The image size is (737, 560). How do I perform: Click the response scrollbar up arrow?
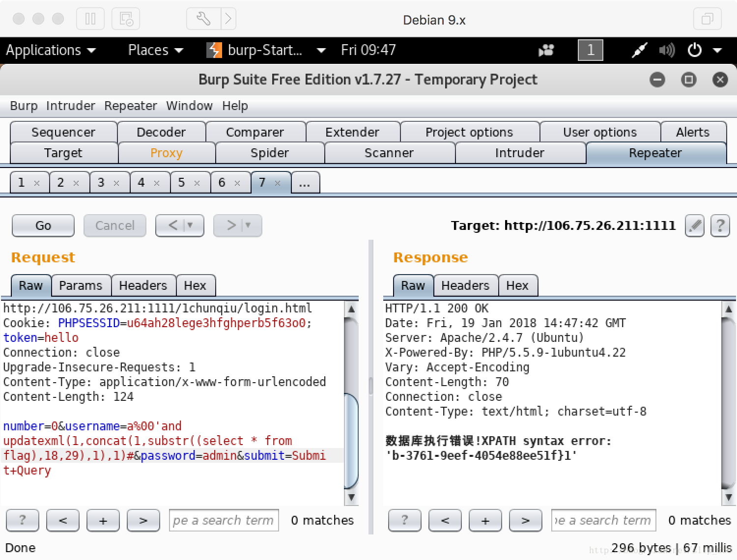pyautogui.click(x=729, y=309)
